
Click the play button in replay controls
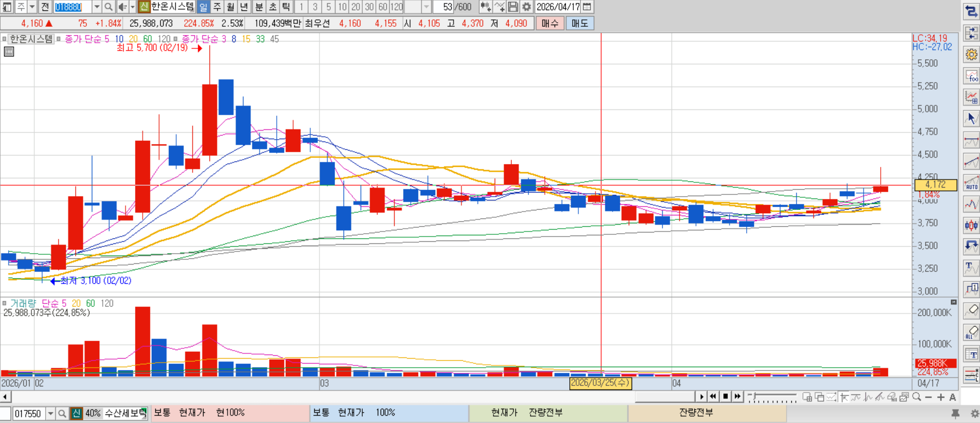click(x=702, y=397)
